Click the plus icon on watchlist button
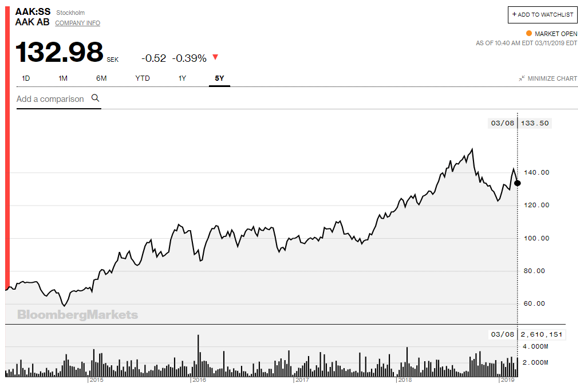This screenshot has height=391, width=588. click(x=514, y=14)
